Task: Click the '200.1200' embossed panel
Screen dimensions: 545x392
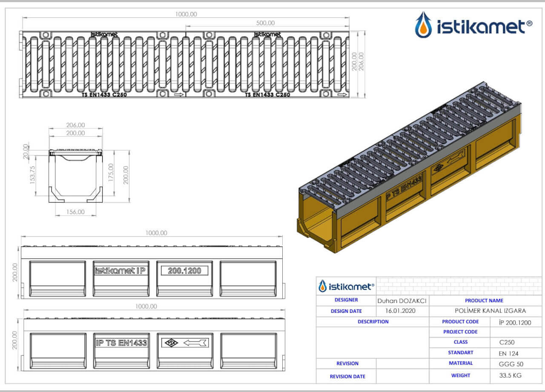Action: click(x=184, y=270)
